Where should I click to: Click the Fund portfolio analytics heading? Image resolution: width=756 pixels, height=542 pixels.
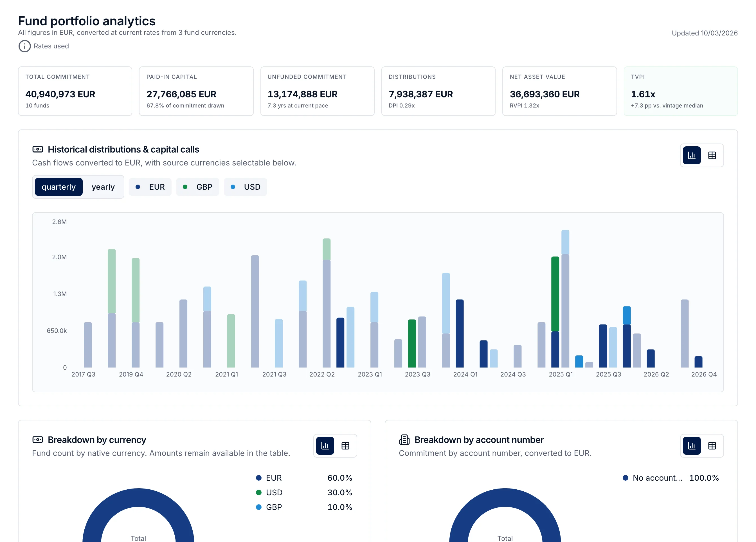tap(87, 21)
